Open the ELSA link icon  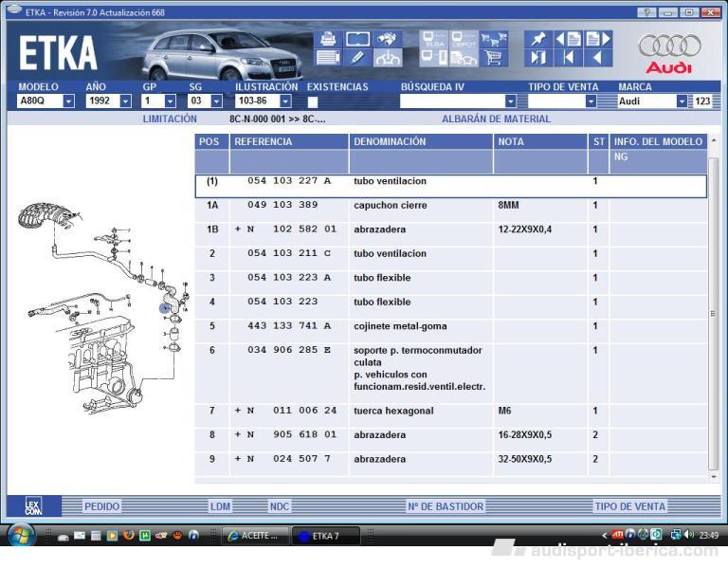(433, 39)
